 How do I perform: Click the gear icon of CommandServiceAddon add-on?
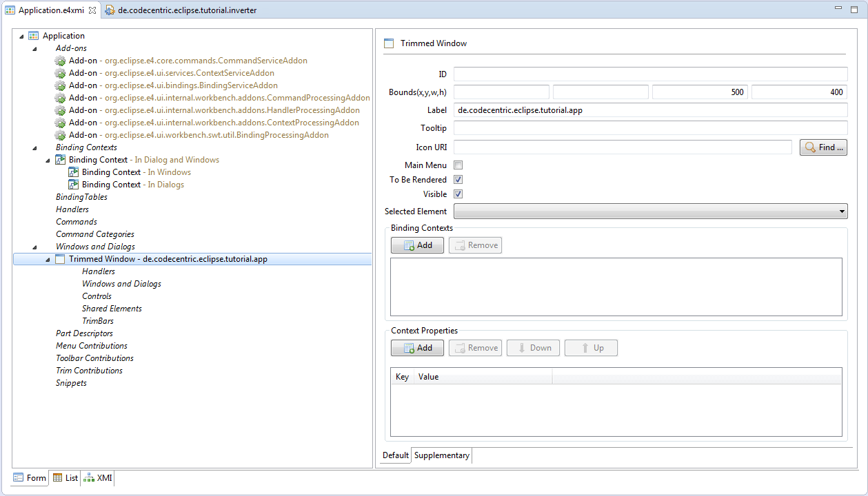pos(61,61)
